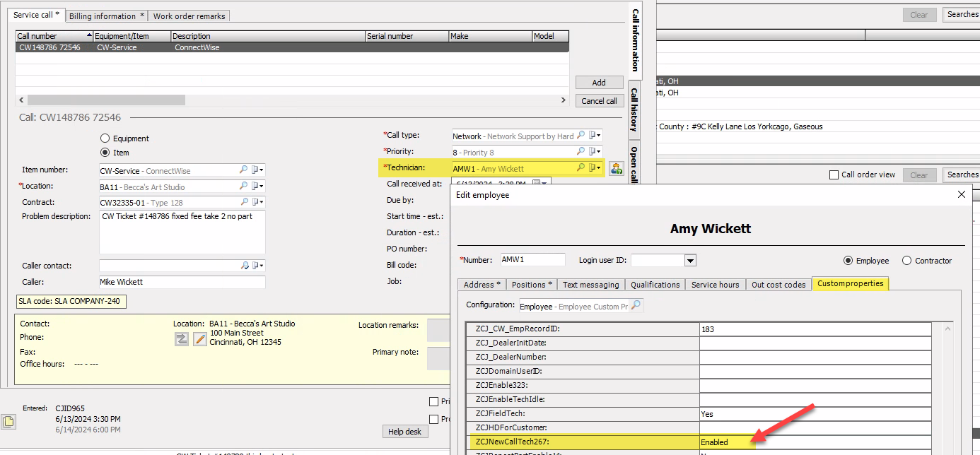980x455 pixels.
Task: Open the Out cost codes tab
Action: pyautogui.click(x=778, y=285)
